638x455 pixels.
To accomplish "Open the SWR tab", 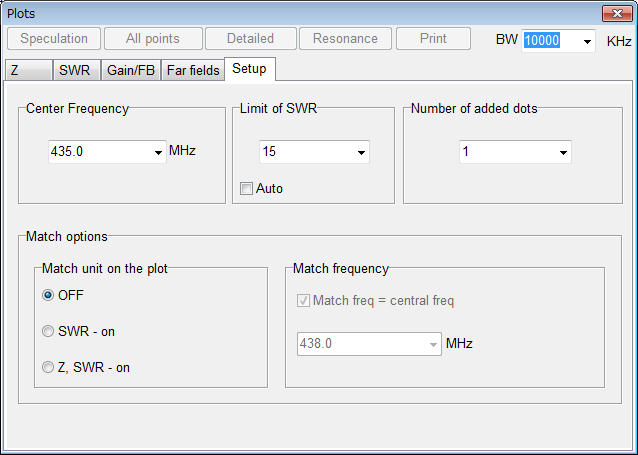I will (x=74, y=71).
